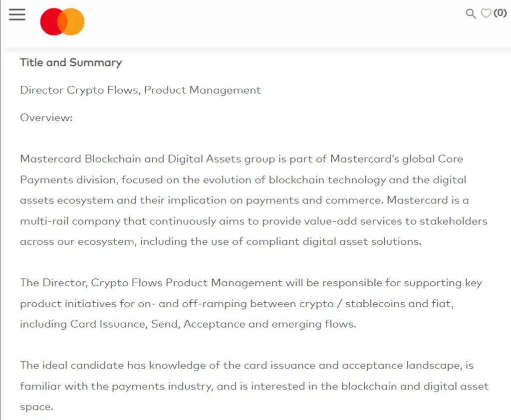Open the saved jobs (0) counter
This screenshot has height=420, width=511.
pyautogui.click(x=500, y=13)
